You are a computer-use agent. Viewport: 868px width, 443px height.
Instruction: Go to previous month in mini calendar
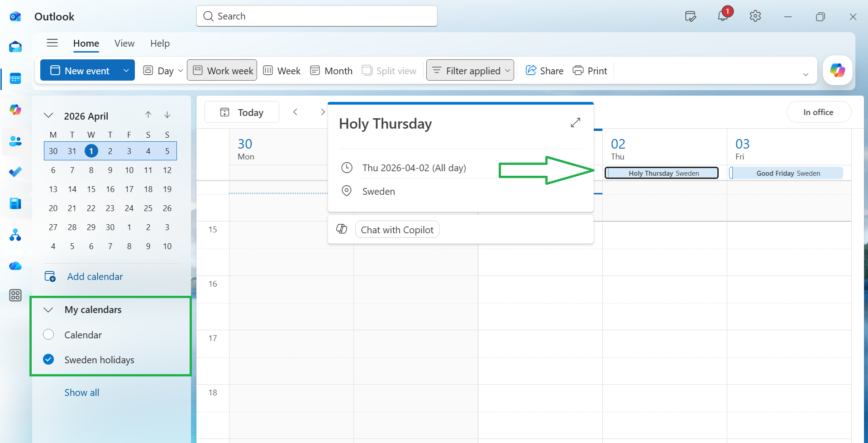click(x=148, y=115)
